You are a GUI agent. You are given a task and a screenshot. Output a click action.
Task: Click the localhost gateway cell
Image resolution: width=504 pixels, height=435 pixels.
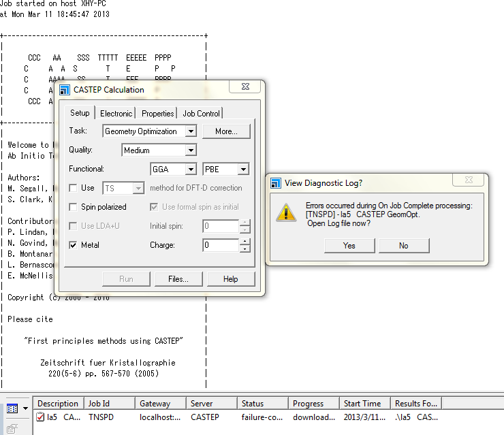(160, 417)
